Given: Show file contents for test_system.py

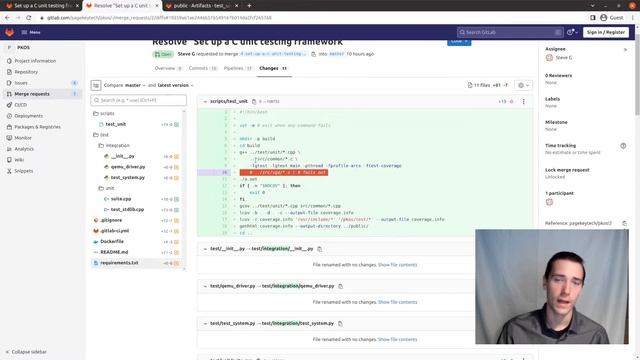Looking at the screenshot, I should [398, 340].
